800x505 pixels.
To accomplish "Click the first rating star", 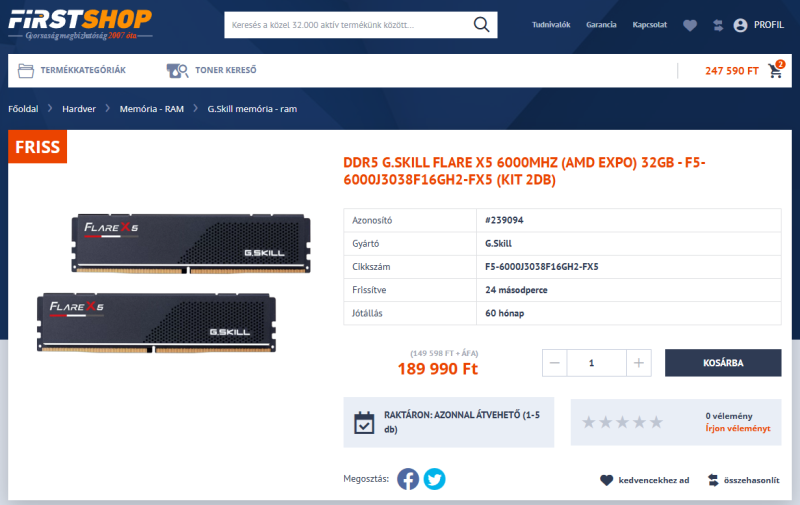I will [x=589, y=422].
